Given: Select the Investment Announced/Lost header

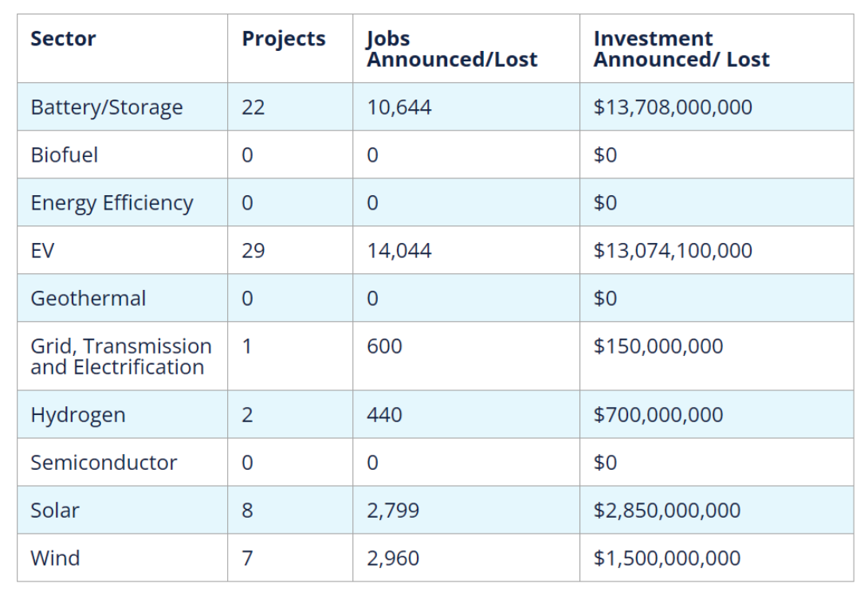Looking at the screenshot, I should (681, 49).
